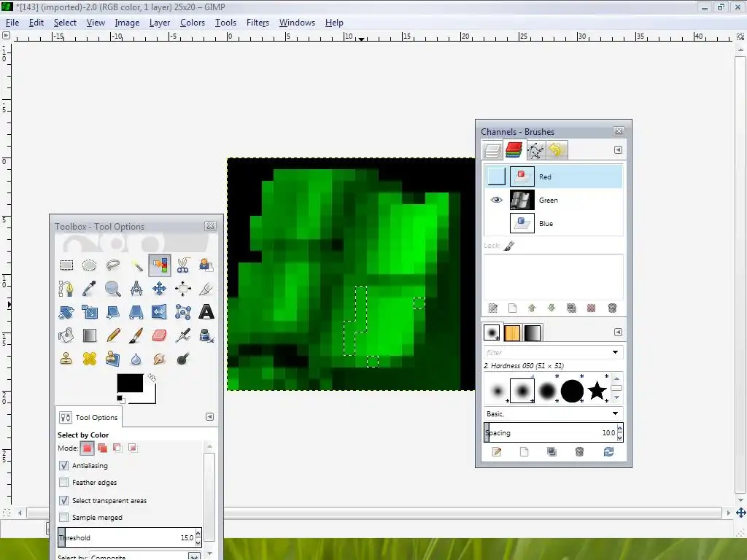Open the Filters menu
747x560 pixels.
tap(258, 23)
